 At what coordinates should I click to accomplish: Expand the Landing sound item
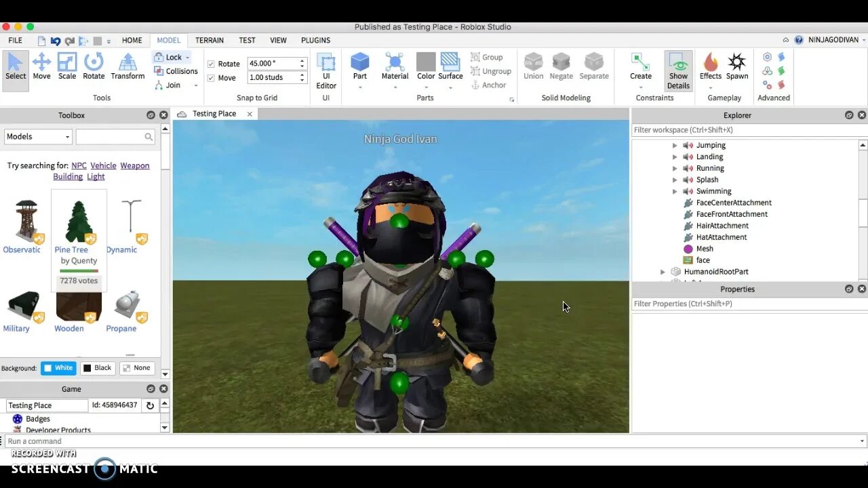tap(675, 157)
